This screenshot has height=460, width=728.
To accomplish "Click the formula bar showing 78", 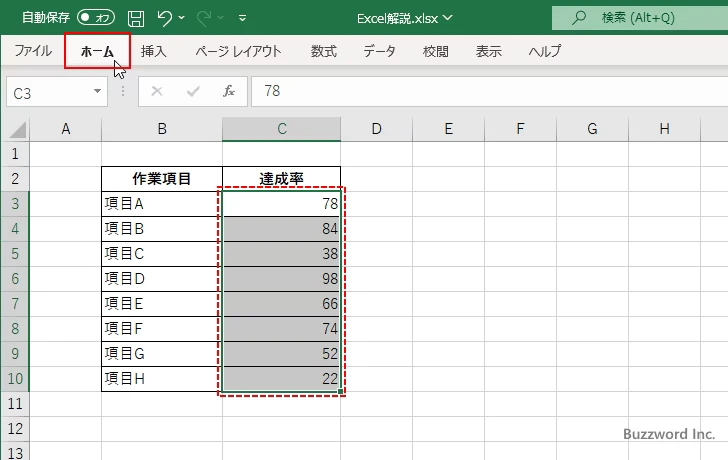I will 489,91.
